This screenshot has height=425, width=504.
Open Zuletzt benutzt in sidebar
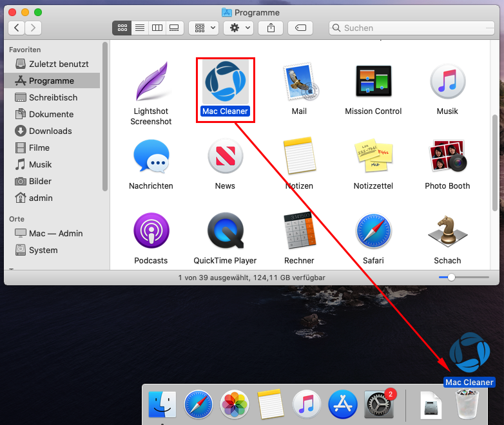pos(52,64)
